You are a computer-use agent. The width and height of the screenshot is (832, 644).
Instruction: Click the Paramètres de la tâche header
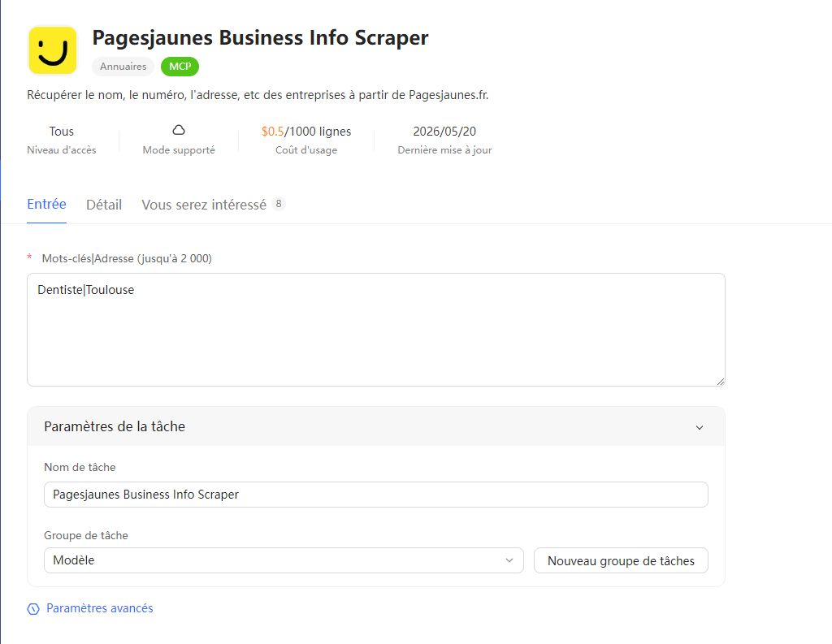[x=375, y=426]
